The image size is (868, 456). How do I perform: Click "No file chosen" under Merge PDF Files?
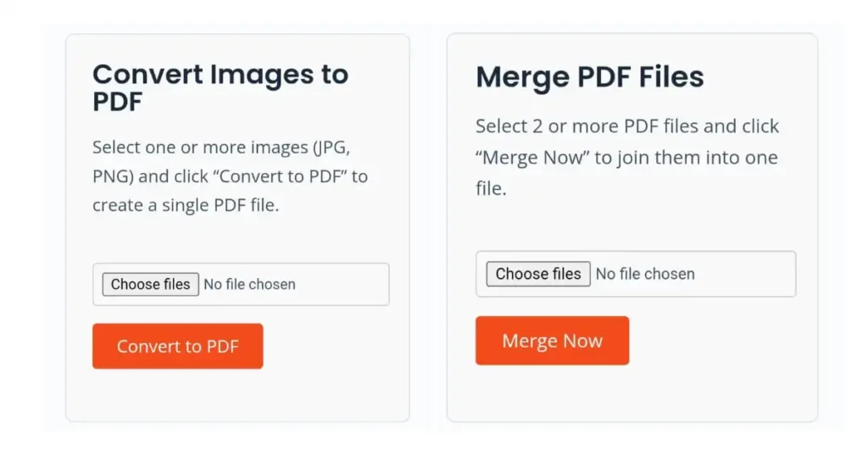(645, 275)
